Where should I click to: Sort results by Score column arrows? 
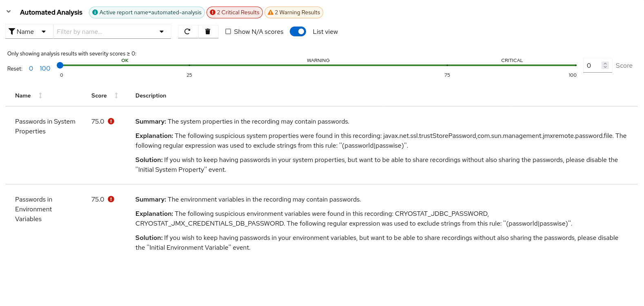[116, 95]
